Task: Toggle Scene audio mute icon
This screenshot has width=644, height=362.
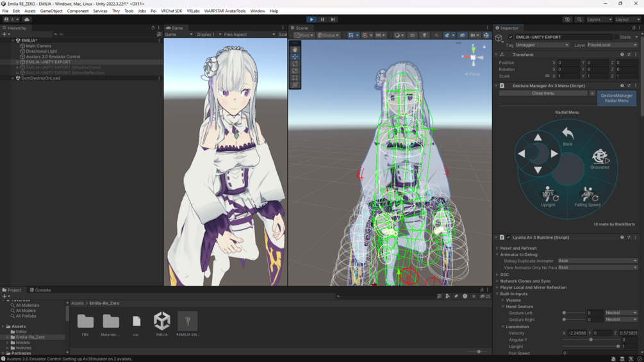Action: pos(436,35)
